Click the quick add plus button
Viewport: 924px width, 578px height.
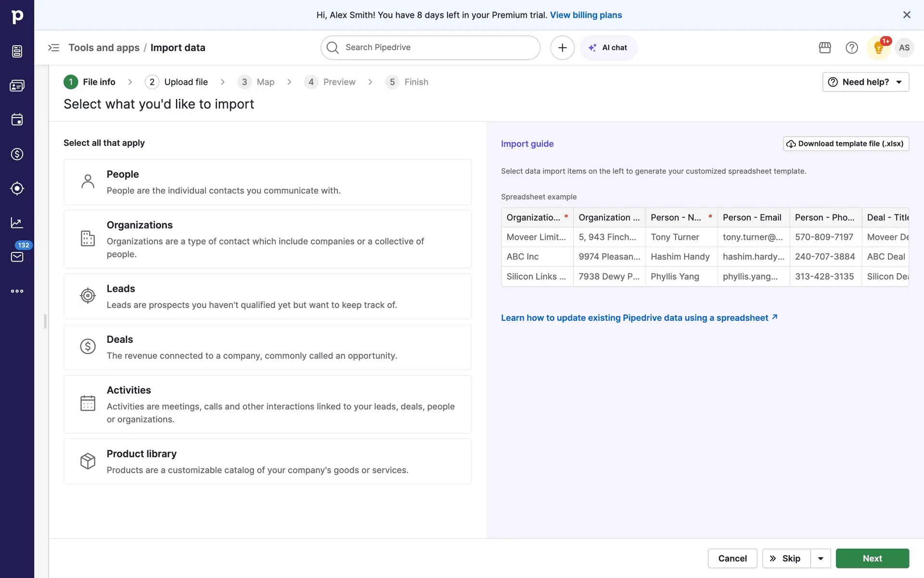(562, 48)
